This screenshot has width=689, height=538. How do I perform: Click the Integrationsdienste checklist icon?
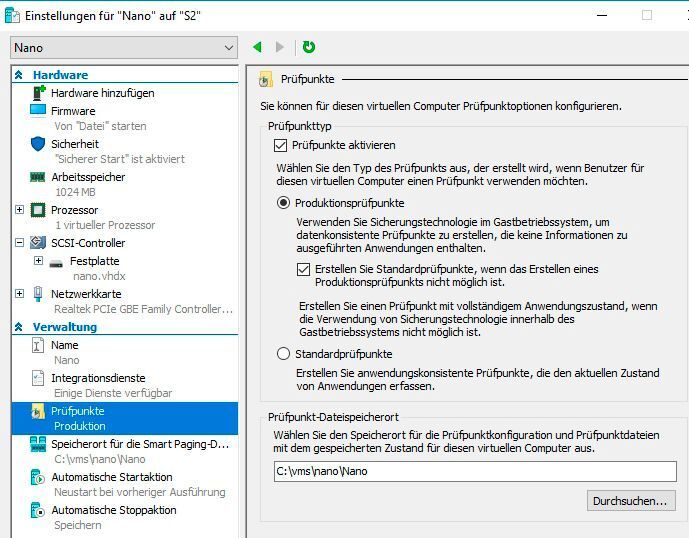pos(38,378)
